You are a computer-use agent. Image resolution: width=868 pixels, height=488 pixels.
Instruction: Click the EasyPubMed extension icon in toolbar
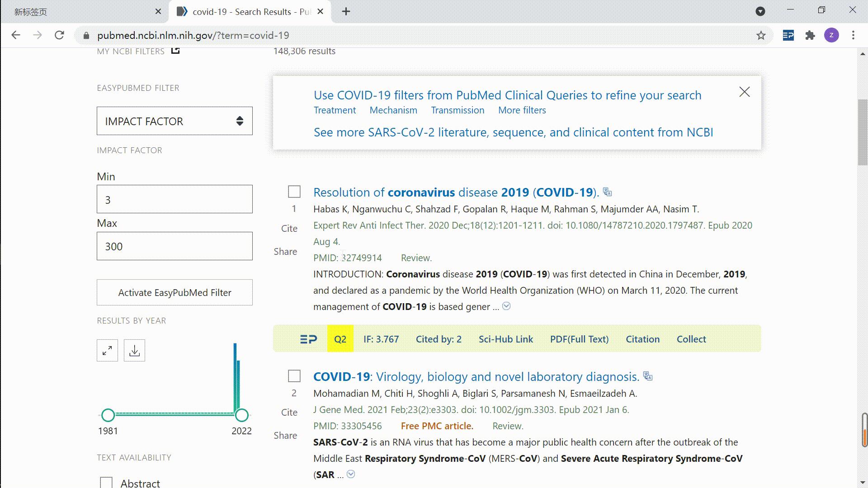click(788, 35)
